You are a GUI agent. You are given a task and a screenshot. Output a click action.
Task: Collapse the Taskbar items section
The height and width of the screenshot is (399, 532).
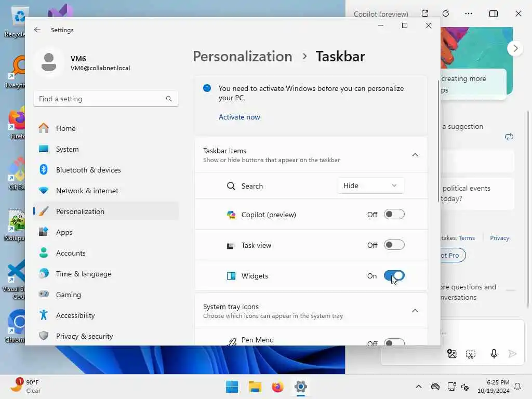[x=415, y=155]
